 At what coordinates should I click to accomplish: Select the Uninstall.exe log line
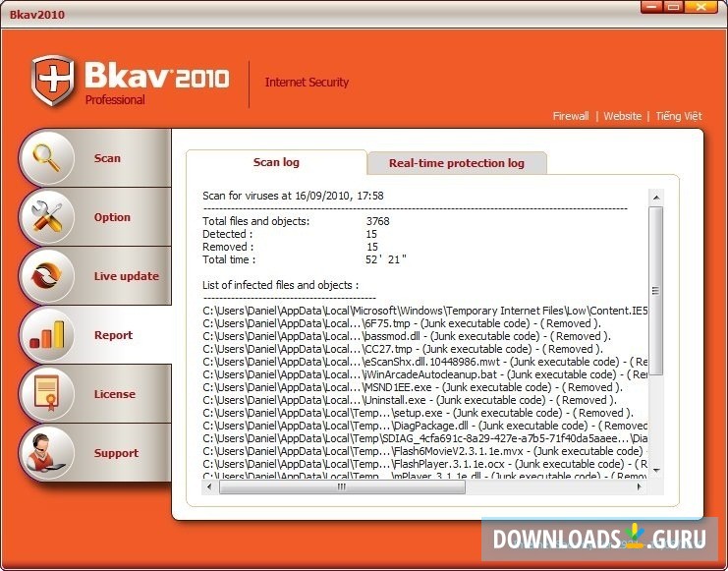410,400
